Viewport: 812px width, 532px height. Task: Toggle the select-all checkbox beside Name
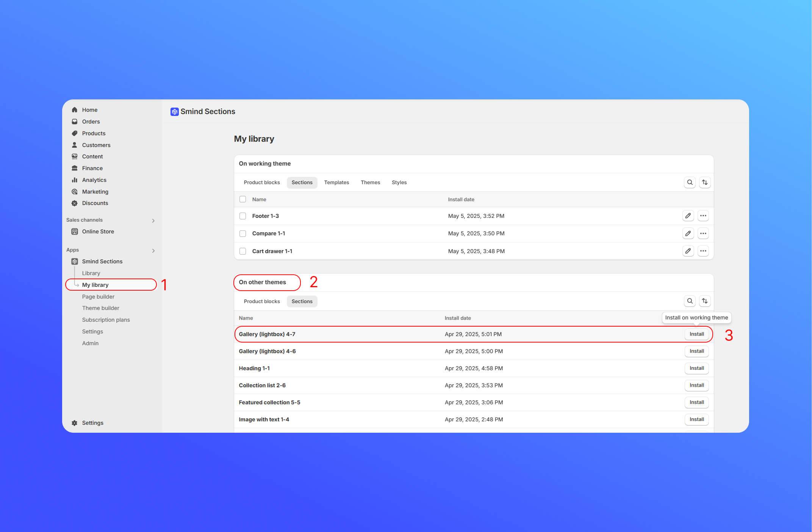(x=243, y=199)
